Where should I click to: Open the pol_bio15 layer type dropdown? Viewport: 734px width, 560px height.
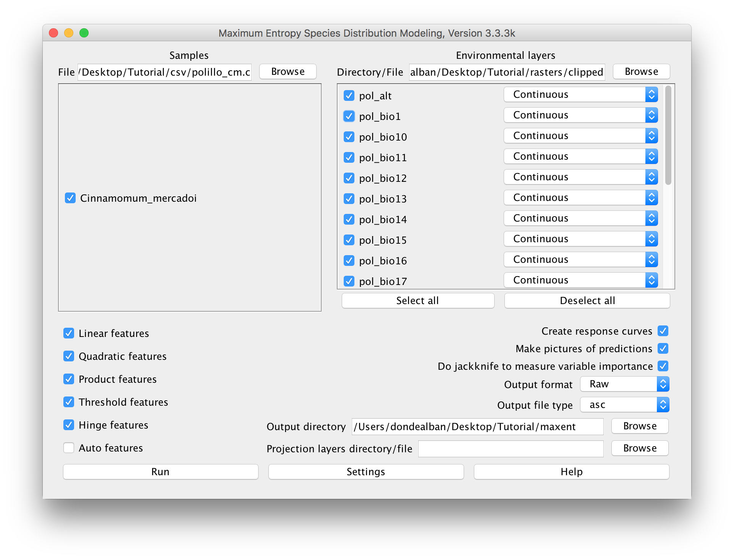click(x=580, y=239)
